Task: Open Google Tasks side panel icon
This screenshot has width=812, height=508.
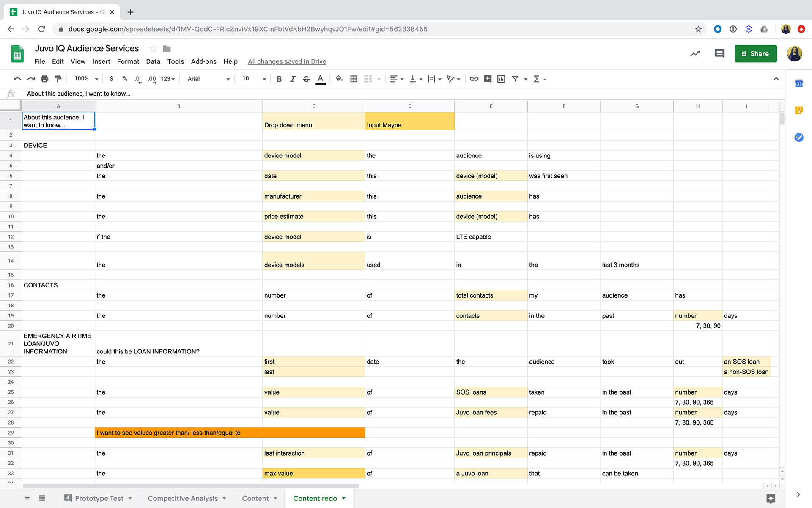Action: tap(798, 138)
